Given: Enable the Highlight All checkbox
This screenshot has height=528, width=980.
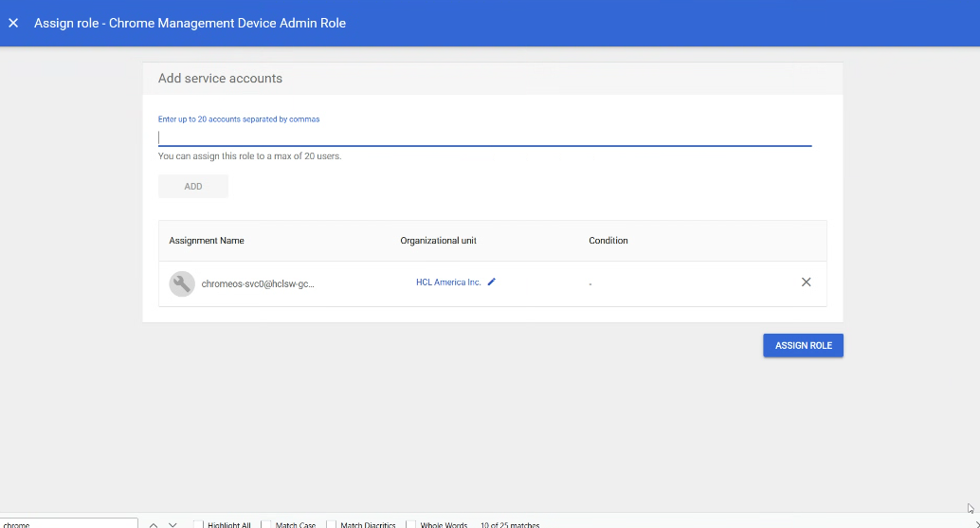Looking at the screenshot, I should 199,524.
